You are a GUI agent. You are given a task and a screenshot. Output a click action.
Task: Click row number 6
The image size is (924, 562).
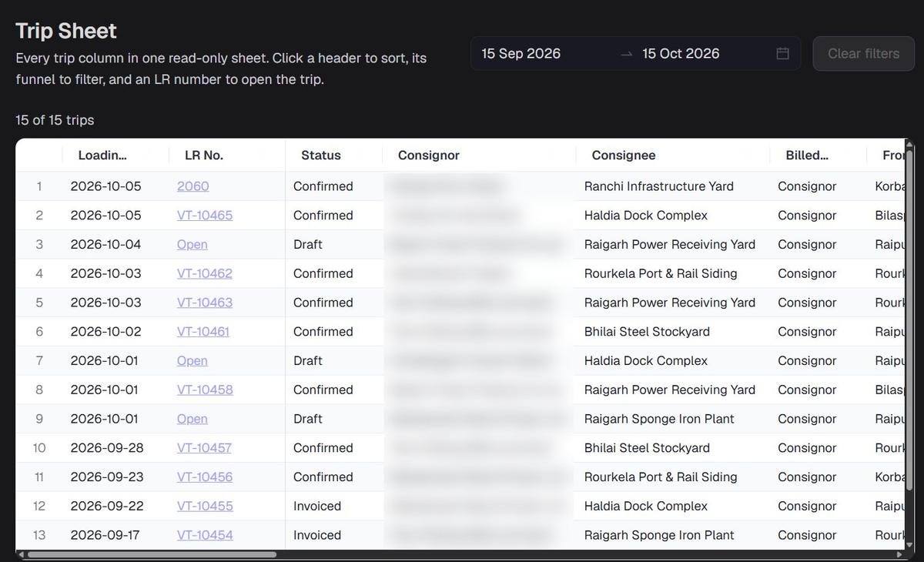click(x=39, y=332)
